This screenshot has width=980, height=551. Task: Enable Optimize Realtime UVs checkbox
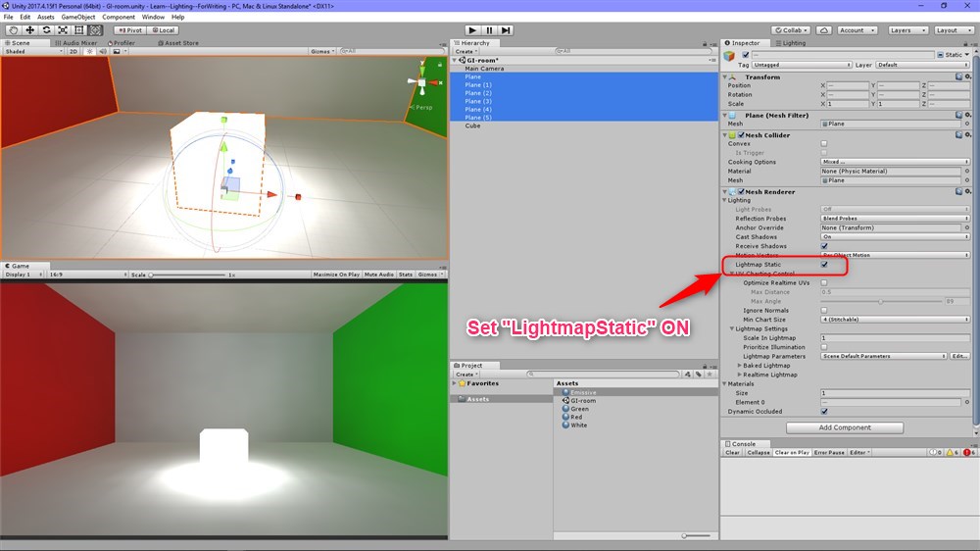pos(824,282)
